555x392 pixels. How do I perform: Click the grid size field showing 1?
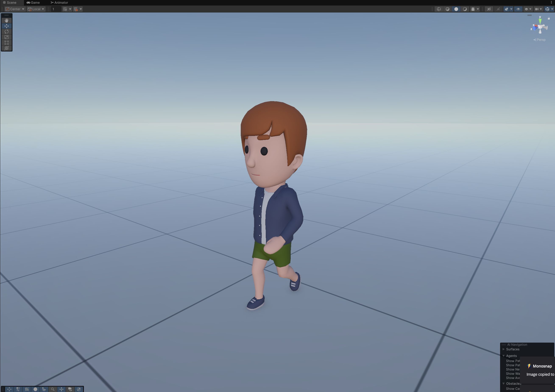point(56,9)
